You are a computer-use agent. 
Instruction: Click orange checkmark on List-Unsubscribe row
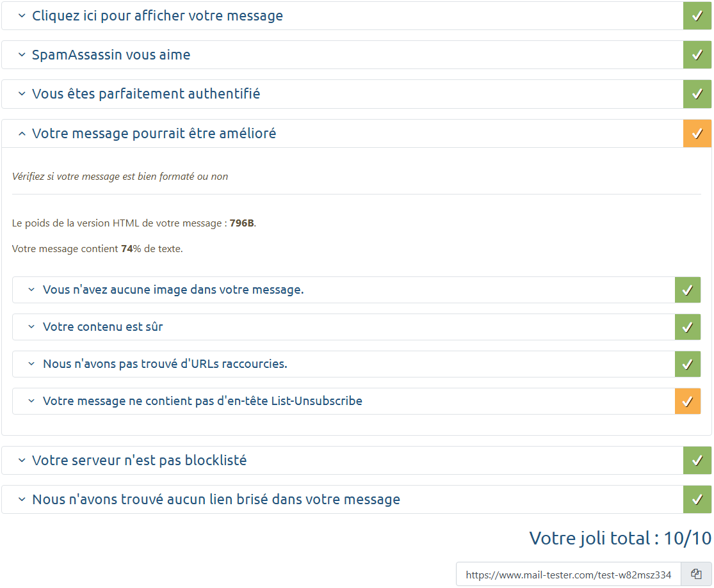coord(688,401)
